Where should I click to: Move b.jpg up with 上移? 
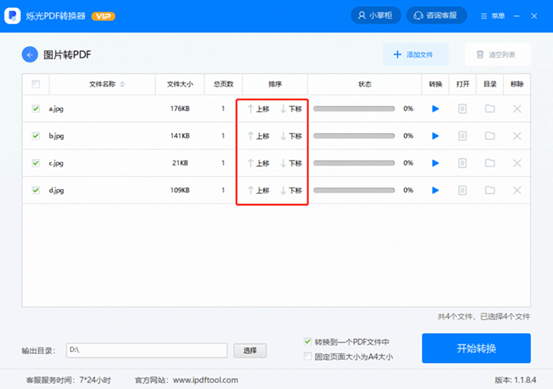259,136
